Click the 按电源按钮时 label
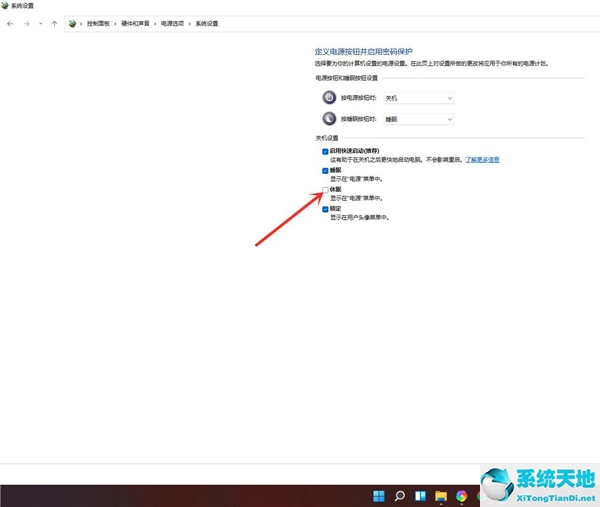Image resolution: width=600 pixels, height=507 pixels. [359, 98]
